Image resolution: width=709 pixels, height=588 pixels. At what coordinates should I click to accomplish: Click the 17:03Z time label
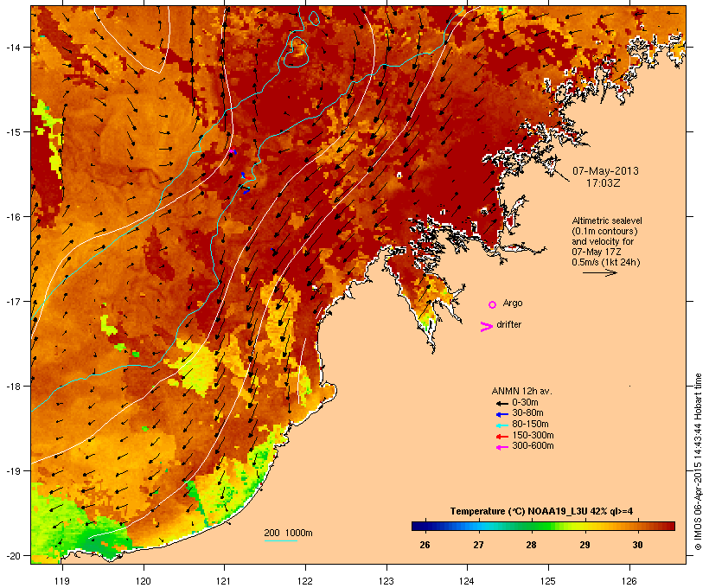point(604,183)
